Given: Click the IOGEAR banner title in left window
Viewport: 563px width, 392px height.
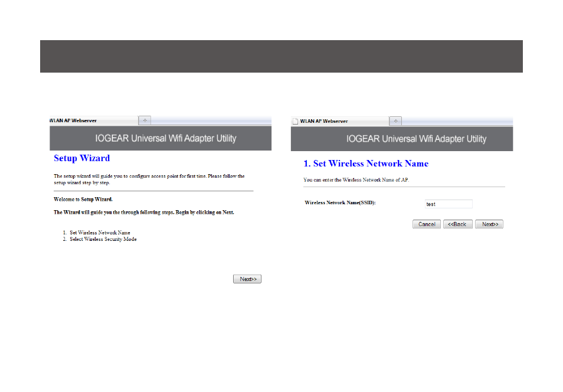Looking at the screenshot, I should tap(165, 138).
